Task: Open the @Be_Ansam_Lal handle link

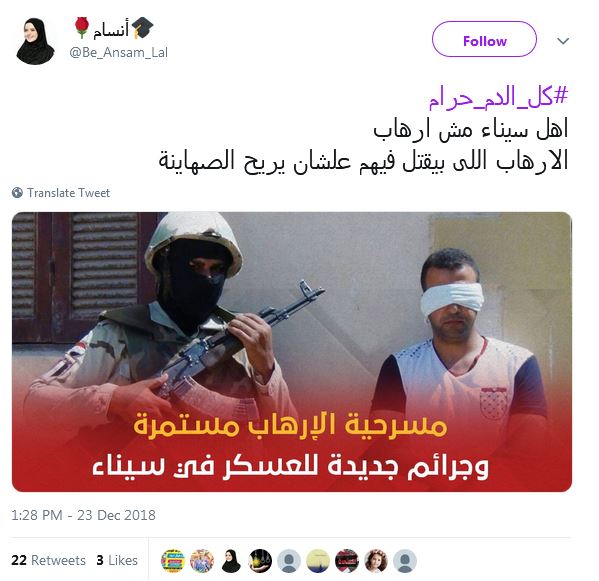Action: (118, 52)
